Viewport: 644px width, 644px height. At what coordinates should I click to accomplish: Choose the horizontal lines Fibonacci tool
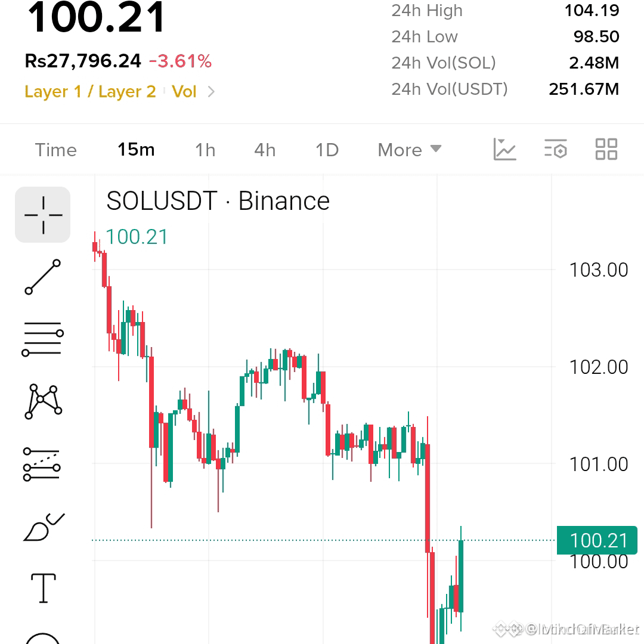[43, 339]
